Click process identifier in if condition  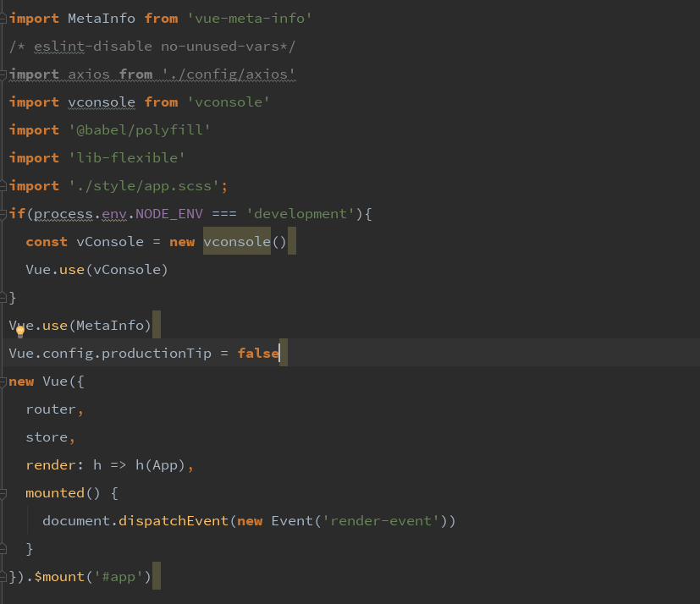(63, 214)
